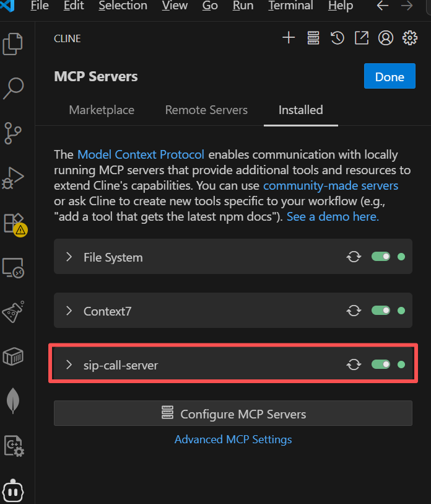The height and width of the screenshot is (504, 431).
Task: Toggle the File System server off
Action: click(x=381, y=257)
